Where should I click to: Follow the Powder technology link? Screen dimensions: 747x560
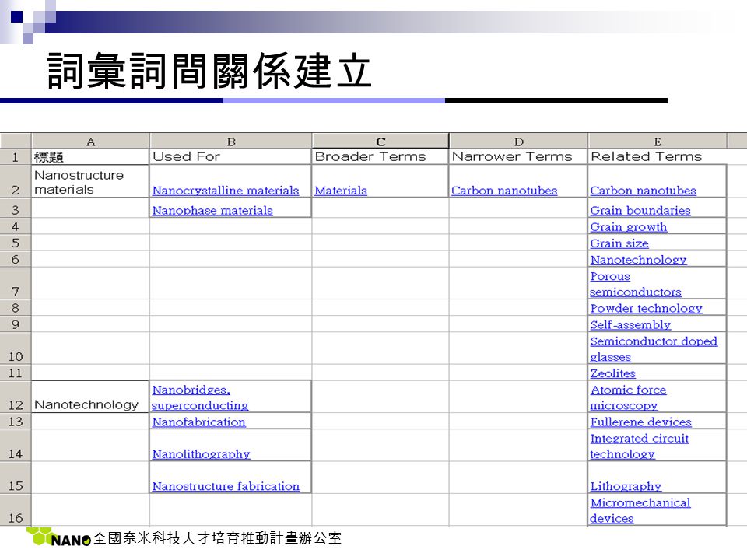coord(647,309)
